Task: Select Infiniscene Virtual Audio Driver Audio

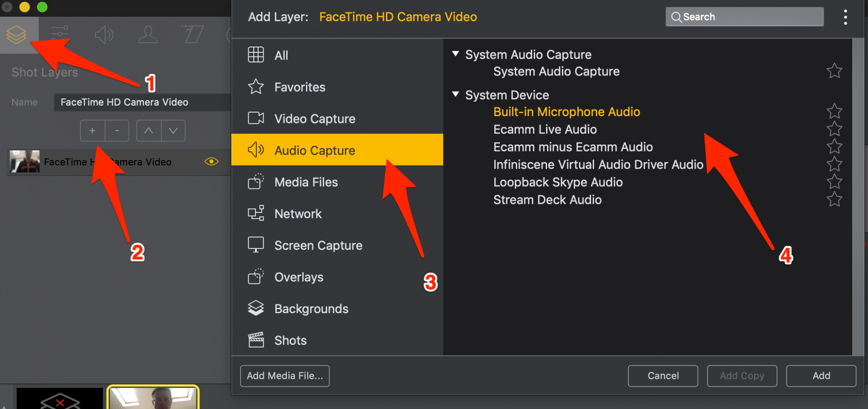Action: pyautogui.click(x=598, y=165)
